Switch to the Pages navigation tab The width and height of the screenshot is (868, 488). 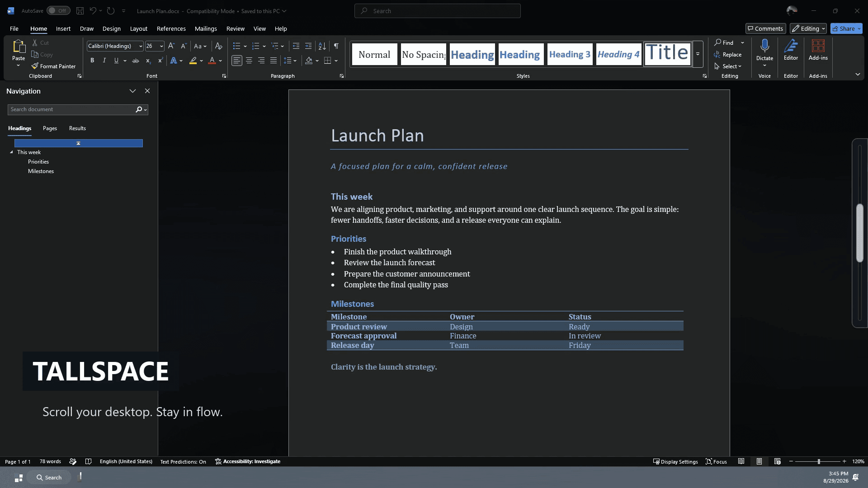tap(50, 128)
